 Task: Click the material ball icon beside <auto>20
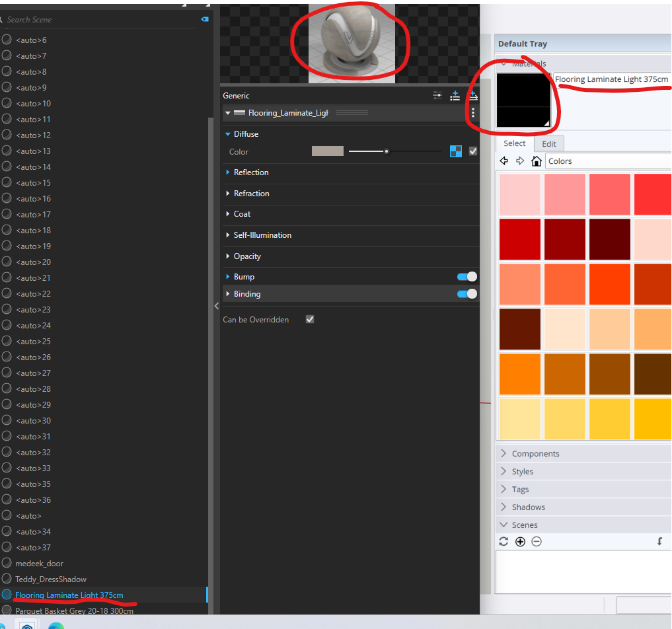[x=7, y=262]
